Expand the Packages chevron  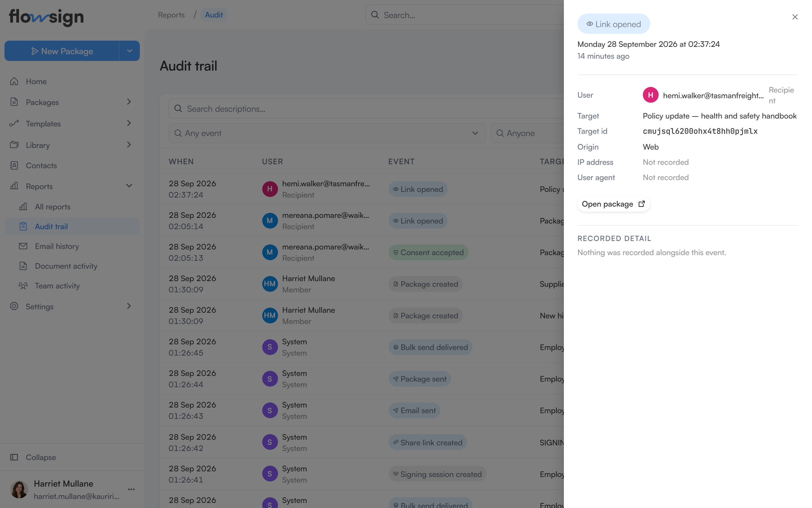129,102
